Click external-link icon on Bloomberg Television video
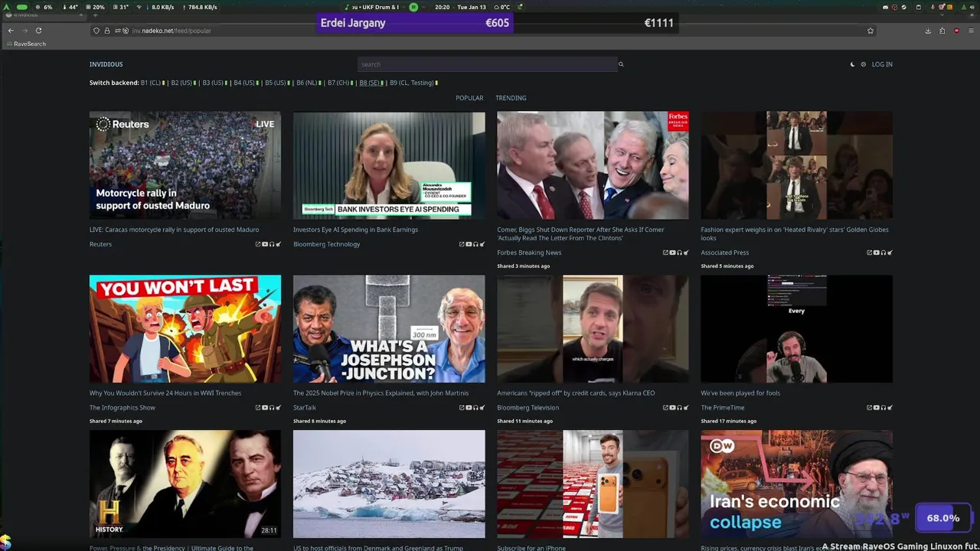Image resolution: width=980 pixels, height=551 pixels. [x=665, y=408]
